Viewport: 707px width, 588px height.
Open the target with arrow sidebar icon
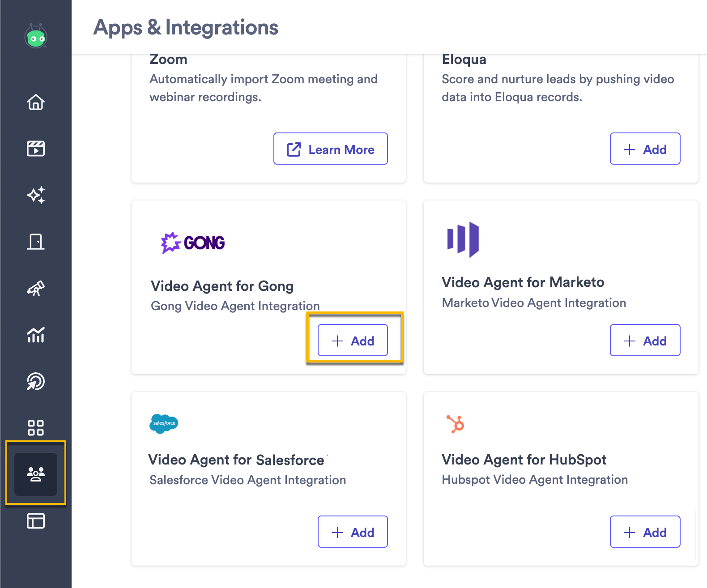click(x=36, y=381)
